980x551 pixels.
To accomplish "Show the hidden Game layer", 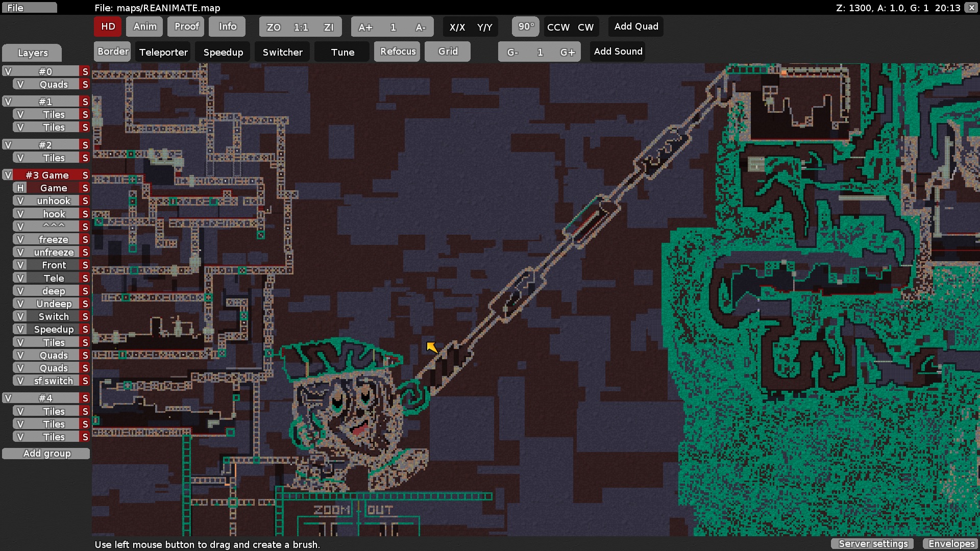I will click(x=20, y=188).
